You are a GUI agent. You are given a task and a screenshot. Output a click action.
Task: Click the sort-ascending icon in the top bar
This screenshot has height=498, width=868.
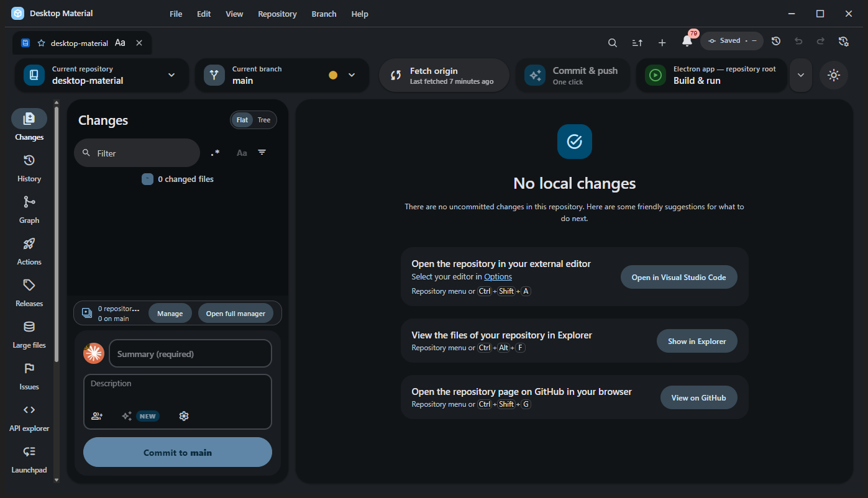637,42
